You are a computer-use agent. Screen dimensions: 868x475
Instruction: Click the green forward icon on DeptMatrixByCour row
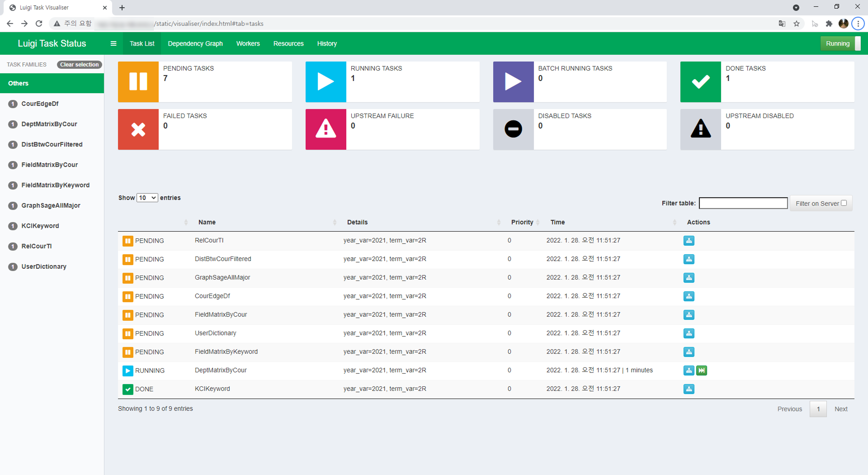(702, 370)
